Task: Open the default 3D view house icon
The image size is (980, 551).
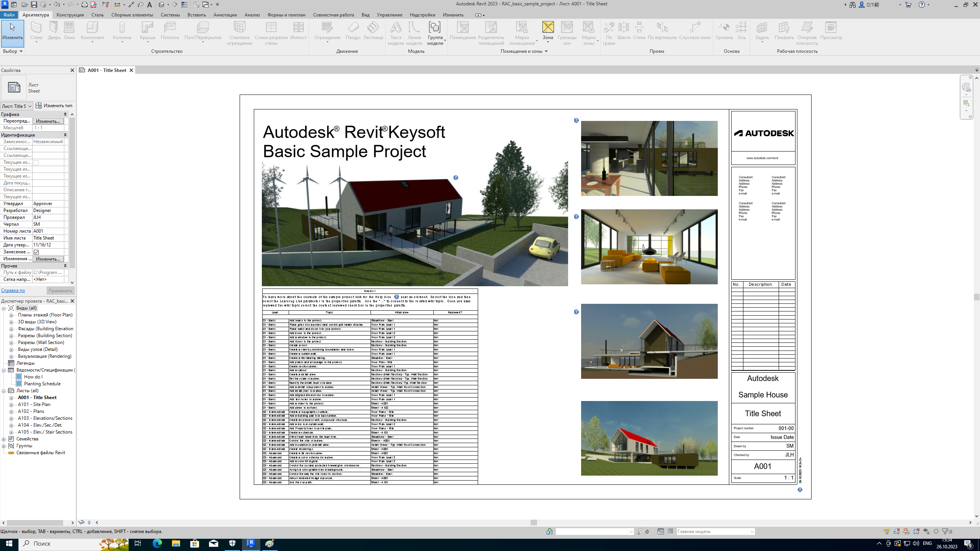Action: pyautogui.click(x=162, y=5)
